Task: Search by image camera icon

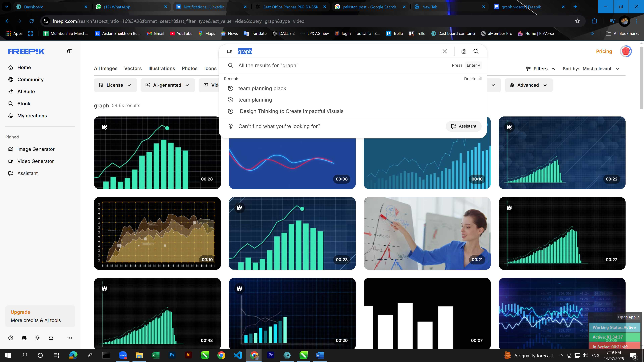Action: pos(464,51)
